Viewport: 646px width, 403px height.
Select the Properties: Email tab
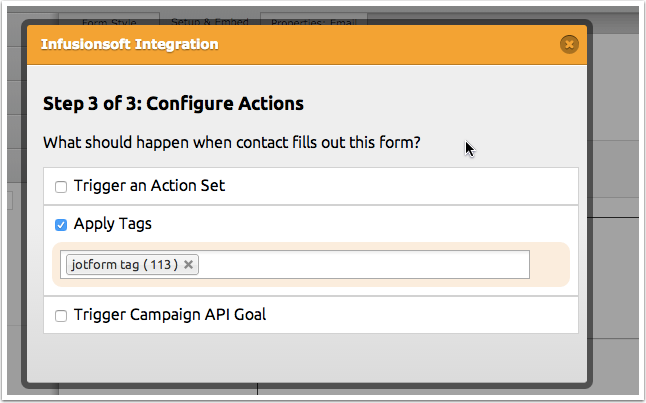coord(314,22)
